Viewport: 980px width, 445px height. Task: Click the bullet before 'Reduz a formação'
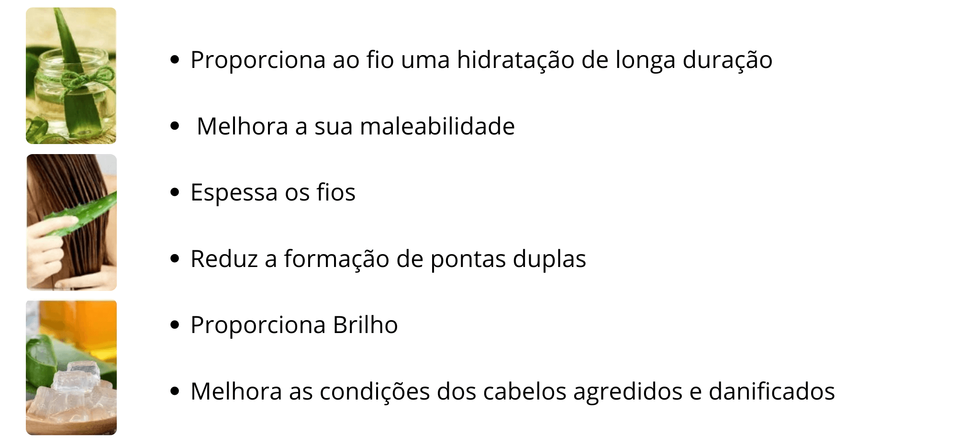(175, 259)
